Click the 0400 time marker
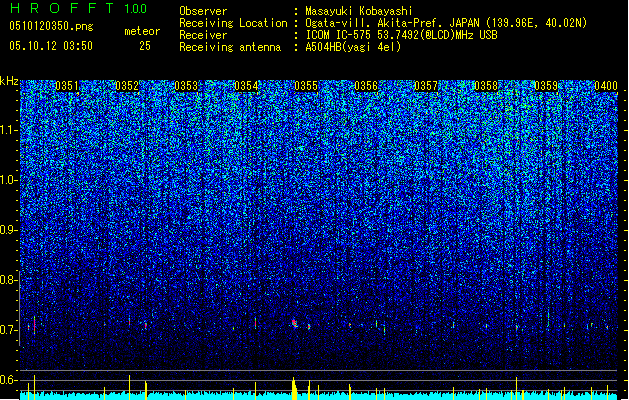 (x=606, y=86)
